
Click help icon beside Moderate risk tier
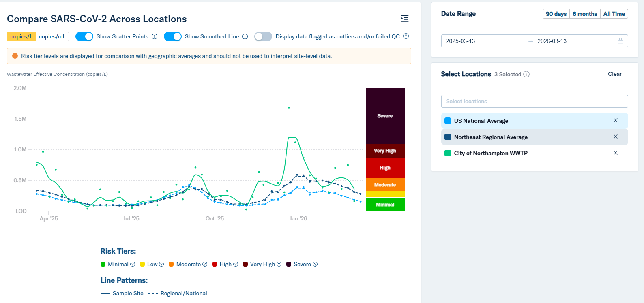point(205,264)
